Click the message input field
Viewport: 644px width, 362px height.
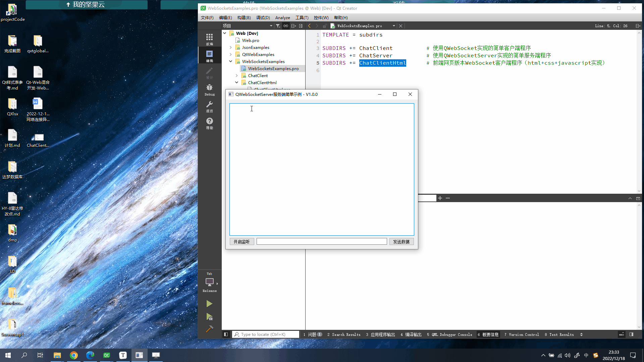tap(322, 242)
